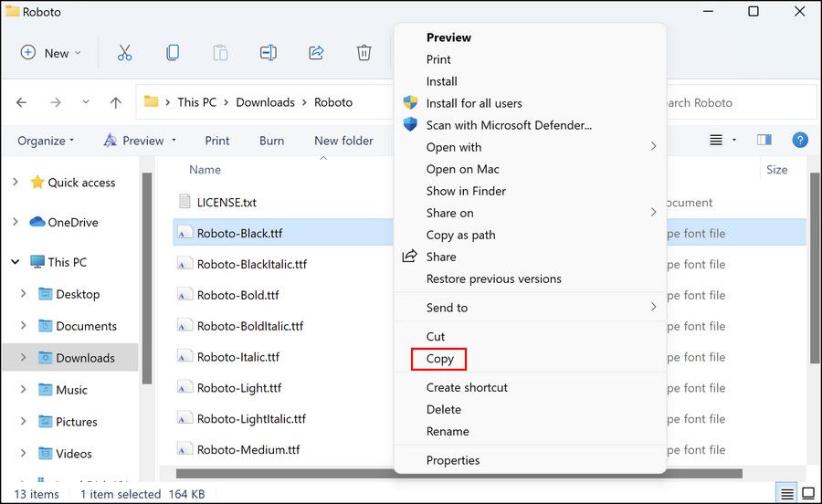822x504 pixels.
Task: Expand the Documents tree node
Action: coord(23,325)
